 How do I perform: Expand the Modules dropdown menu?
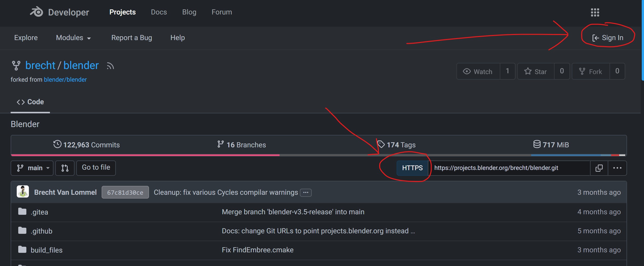pos(73,38)
